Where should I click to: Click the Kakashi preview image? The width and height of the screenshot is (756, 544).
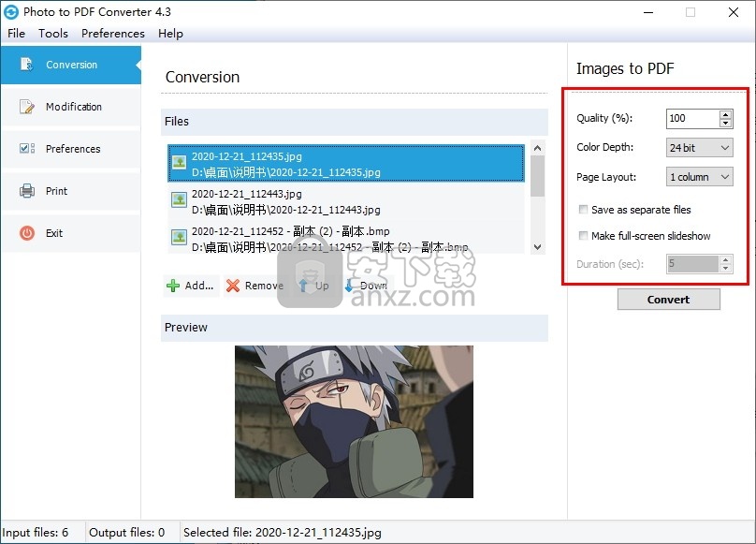(354, 421)
